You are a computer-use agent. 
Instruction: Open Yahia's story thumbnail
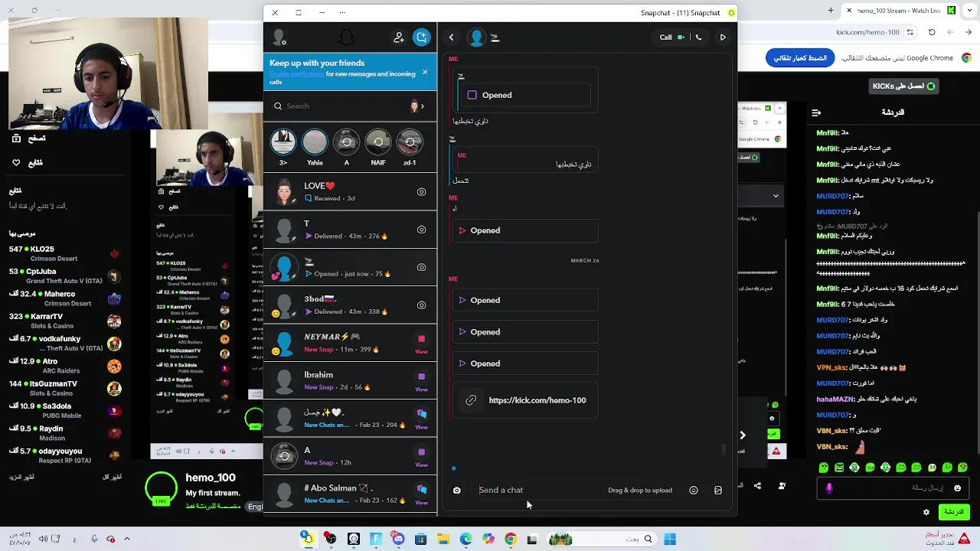(x=315, y=142)
